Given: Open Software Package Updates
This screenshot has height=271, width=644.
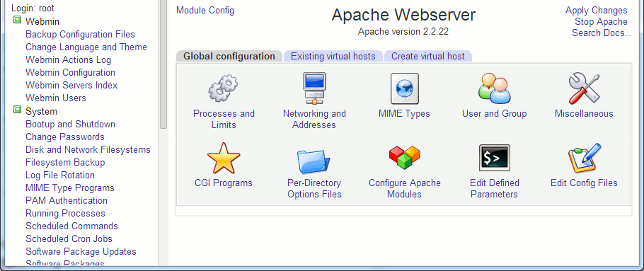Looking at the screenshot, I should 81,251.
